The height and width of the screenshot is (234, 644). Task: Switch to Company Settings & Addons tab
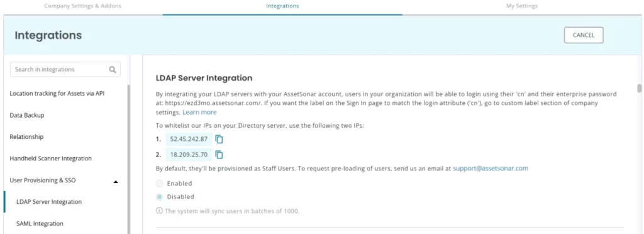pos(82,6)
